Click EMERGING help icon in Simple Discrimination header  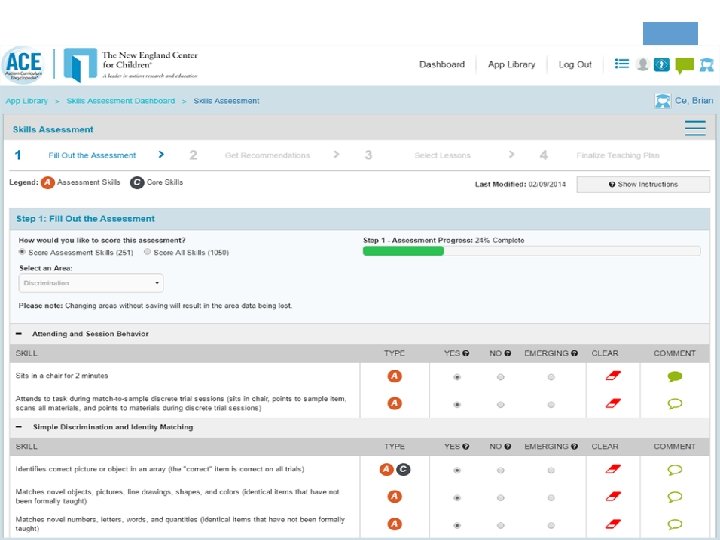[x=574, y=446]
